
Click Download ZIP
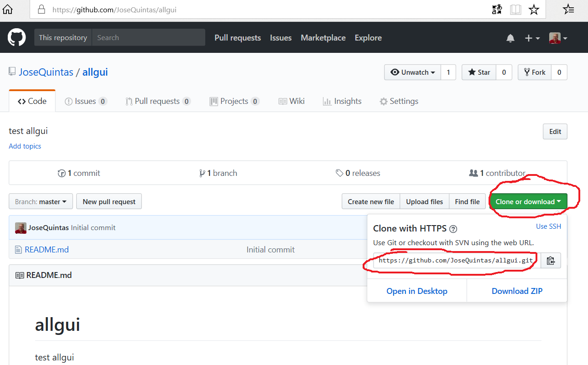pyautogui.click(x=517, y=291)
